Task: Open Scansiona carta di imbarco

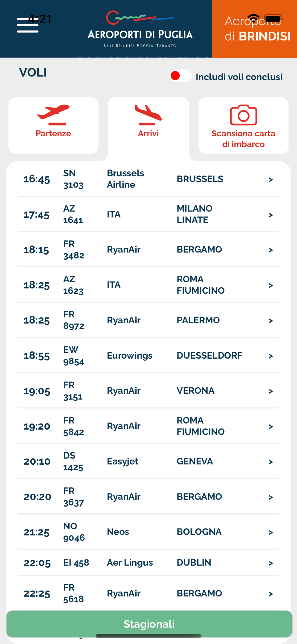Action: (x=243, y=126)
